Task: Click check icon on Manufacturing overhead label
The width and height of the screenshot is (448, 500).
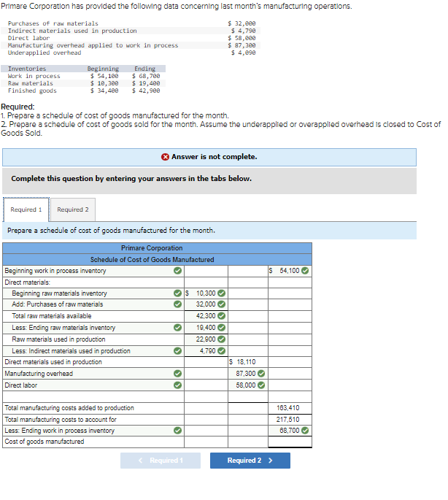Action: click(x=177, y=374)
